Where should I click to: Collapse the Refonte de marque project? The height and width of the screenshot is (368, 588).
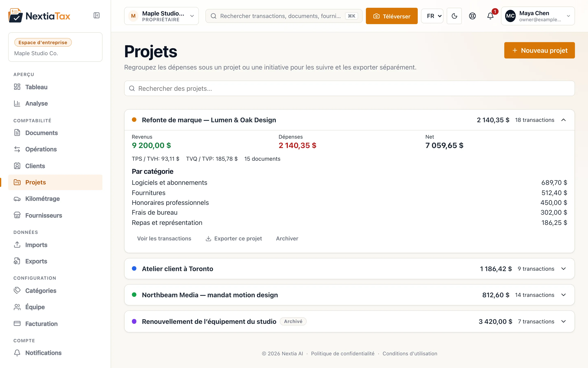[x=563, y=120]
